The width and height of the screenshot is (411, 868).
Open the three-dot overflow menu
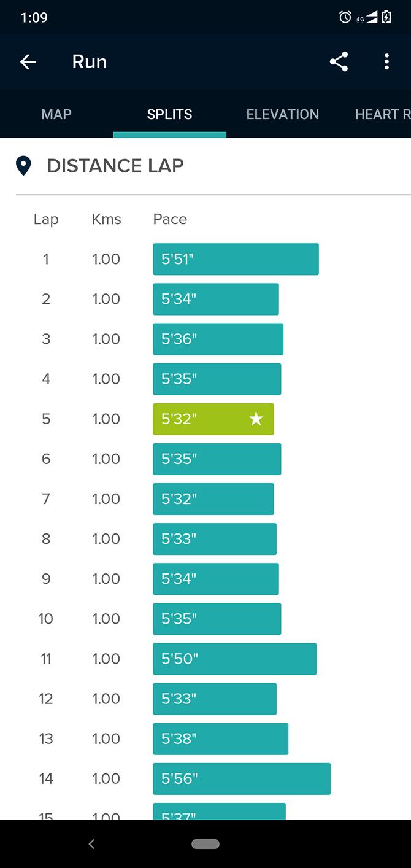coord(386,61)
